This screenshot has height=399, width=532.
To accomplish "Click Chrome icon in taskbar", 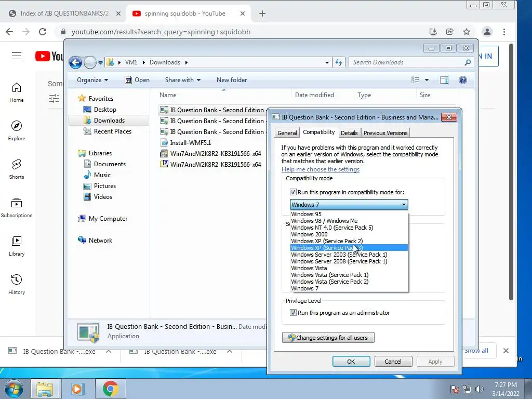I will tap(110, 389).
